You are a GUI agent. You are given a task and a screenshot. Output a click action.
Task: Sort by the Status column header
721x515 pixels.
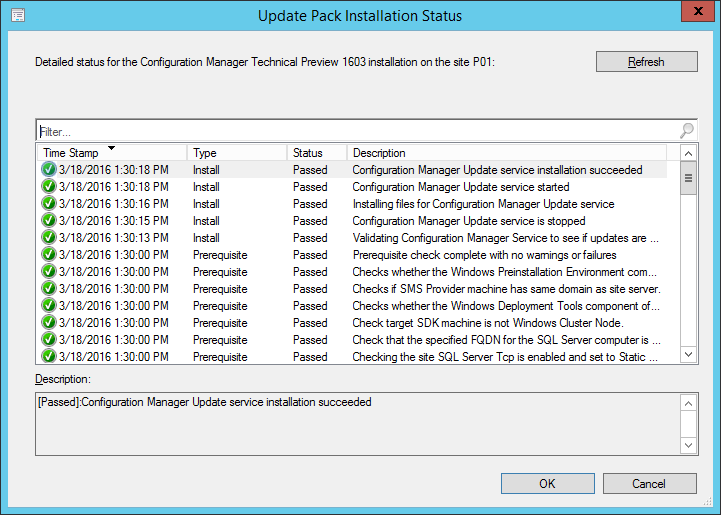(x=317, y=153)
